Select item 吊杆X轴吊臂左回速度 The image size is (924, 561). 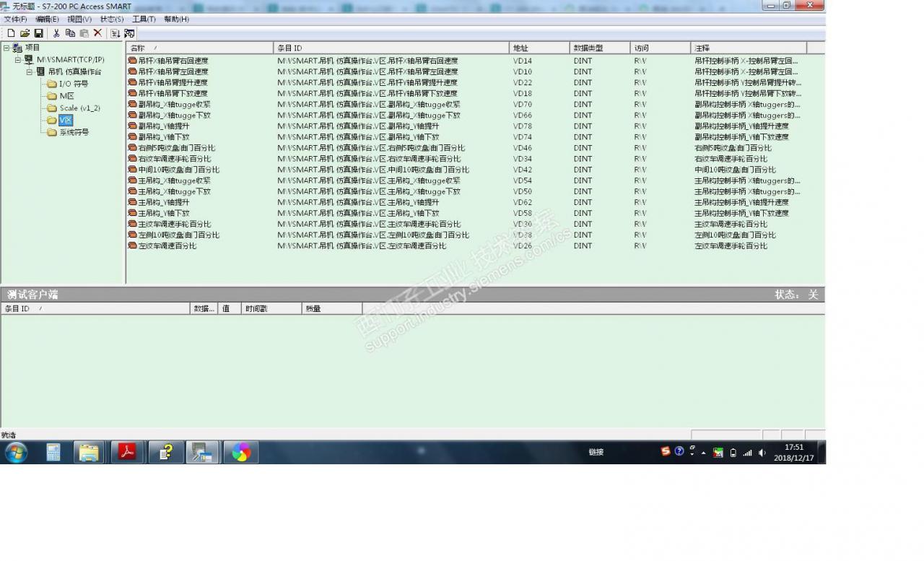(x=173, y=71)
